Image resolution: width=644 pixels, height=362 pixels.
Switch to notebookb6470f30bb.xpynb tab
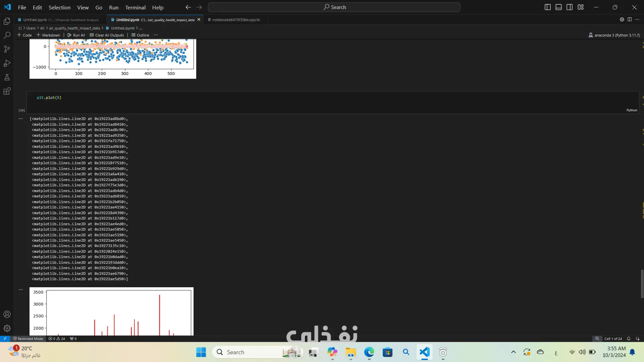(235, 20)
